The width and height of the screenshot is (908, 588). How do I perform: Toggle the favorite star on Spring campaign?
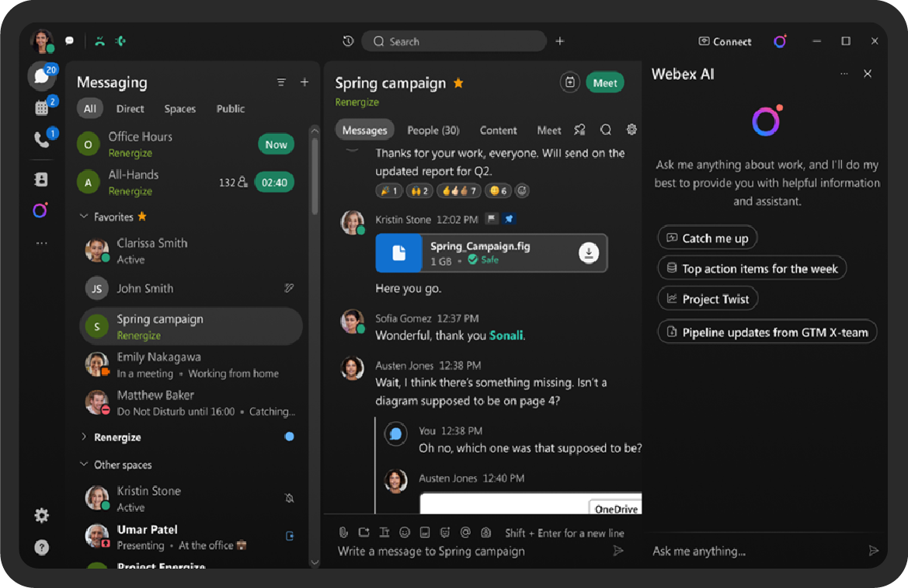[x=458, y=83]
